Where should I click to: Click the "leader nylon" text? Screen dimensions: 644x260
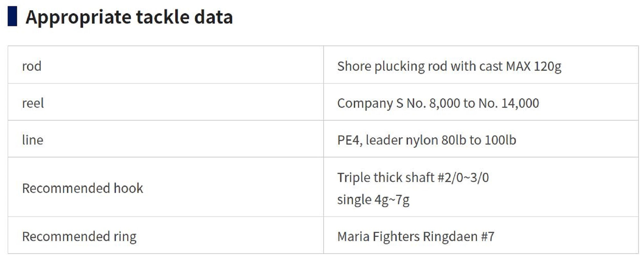[402, 140]
